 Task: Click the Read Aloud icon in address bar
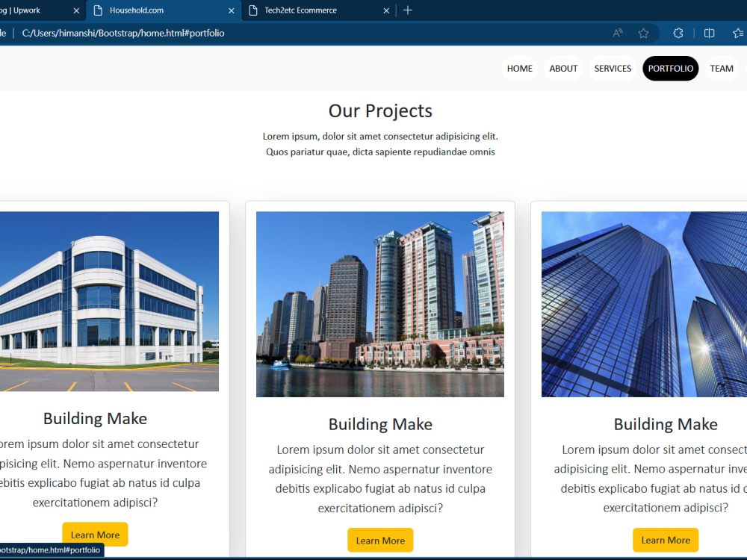pos(618,33)
